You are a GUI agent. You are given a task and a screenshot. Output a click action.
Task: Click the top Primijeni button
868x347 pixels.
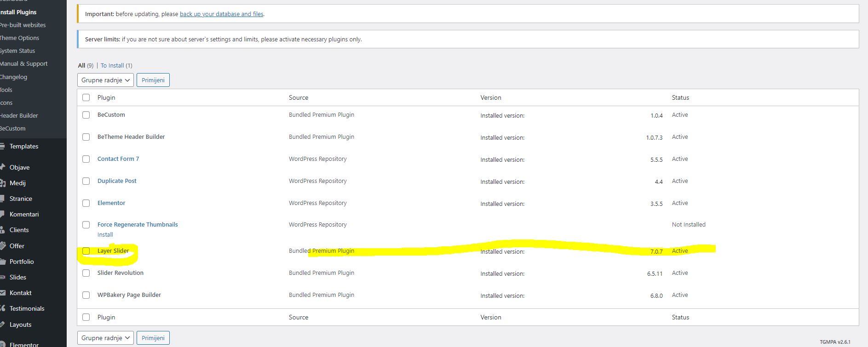(153, 80)
